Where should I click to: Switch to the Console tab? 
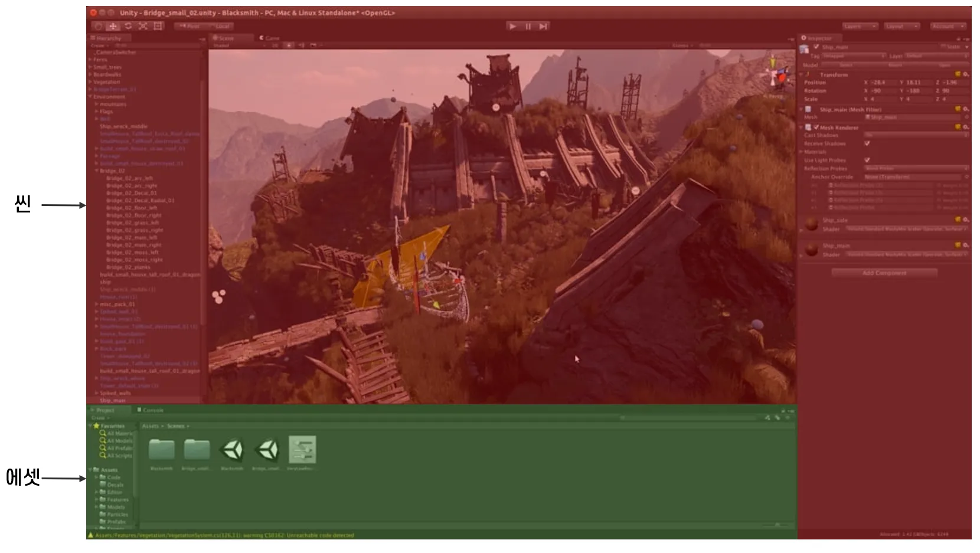point(150,410)
